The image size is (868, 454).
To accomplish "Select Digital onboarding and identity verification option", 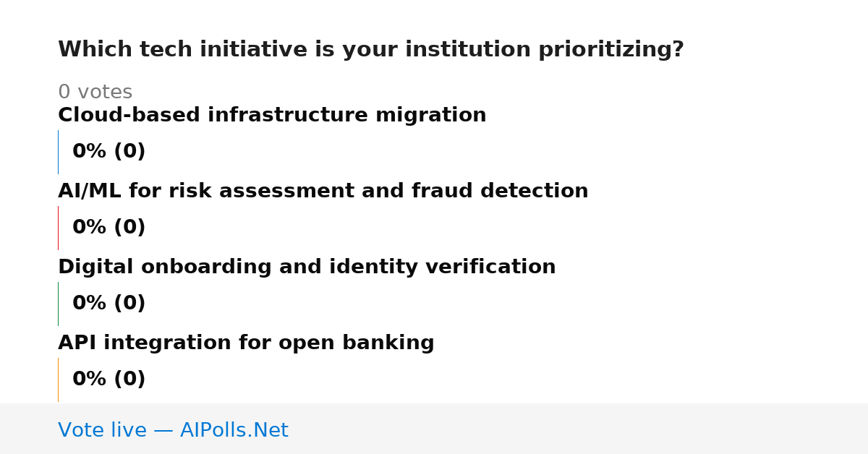I will pos(307,267).
